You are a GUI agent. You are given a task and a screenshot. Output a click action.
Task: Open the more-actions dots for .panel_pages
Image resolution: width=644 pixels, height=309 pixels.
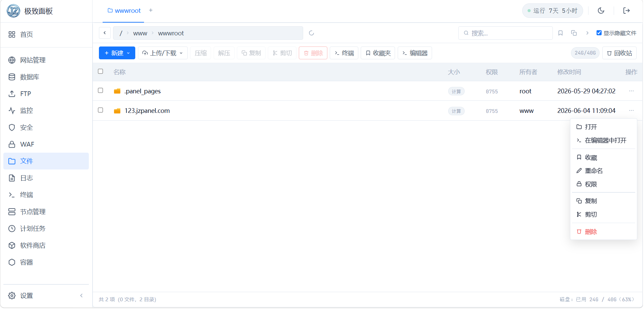(632, 91)
